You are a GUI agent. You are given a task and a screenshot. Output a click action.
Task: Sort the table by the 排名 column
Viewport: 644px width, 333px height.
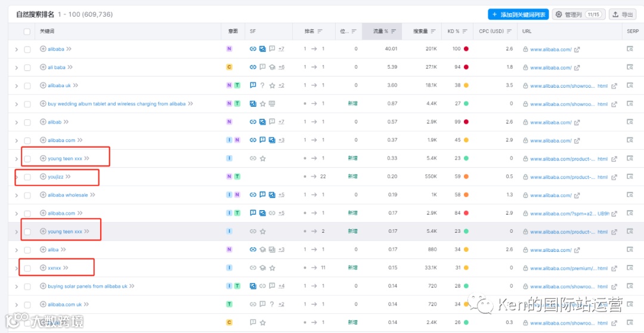314,31
